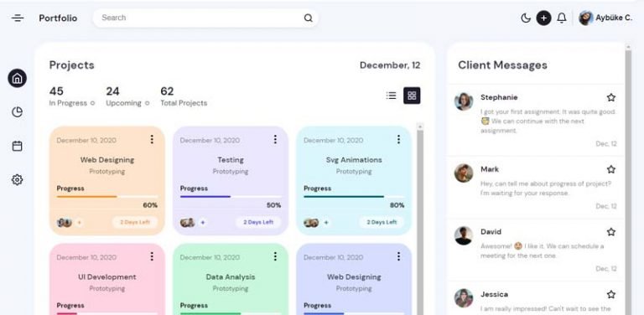Viewport: 644px width, 315px height.
Task: Open options menu on blue Web Designing card
Action: click(x=398, y=256)
